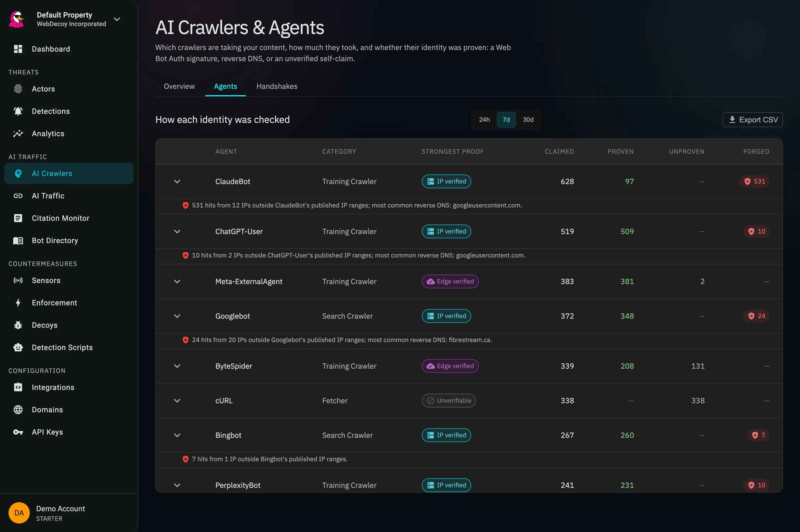The height and width of the screenshot is (532, 800).
Task: Open the Dashboard grid icon
Action: 18,49
